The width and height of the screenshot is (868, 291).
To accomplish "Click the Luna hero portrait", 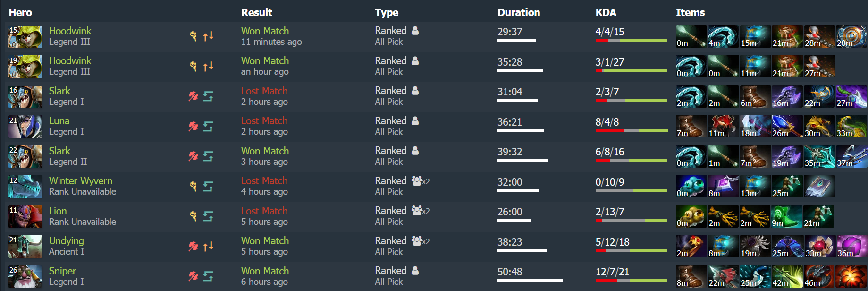I will tap(25, 127).
